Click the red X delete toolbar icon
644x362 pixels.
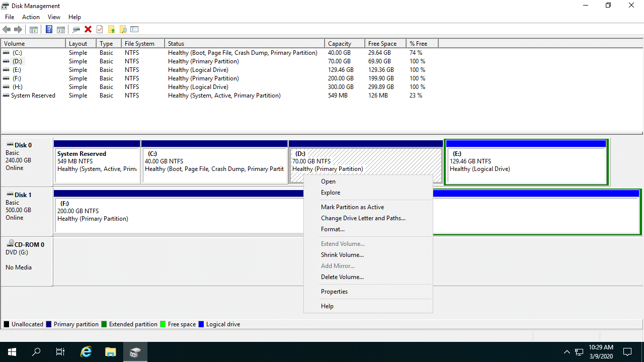point(88,30)
